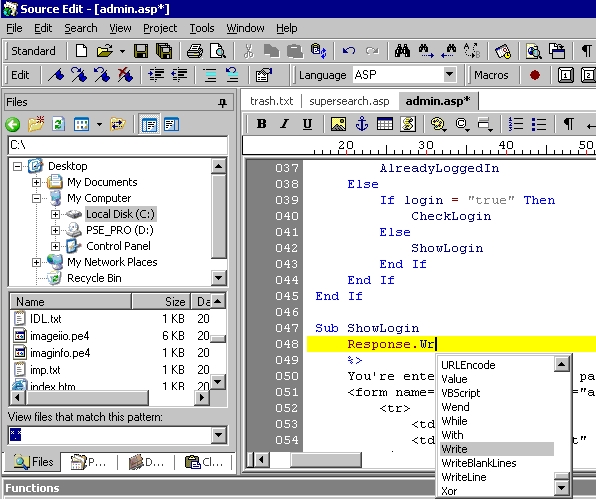Insert anchor using the anchor icon
The height and width of the screenshot is (499, 596).
pos(361,124)
